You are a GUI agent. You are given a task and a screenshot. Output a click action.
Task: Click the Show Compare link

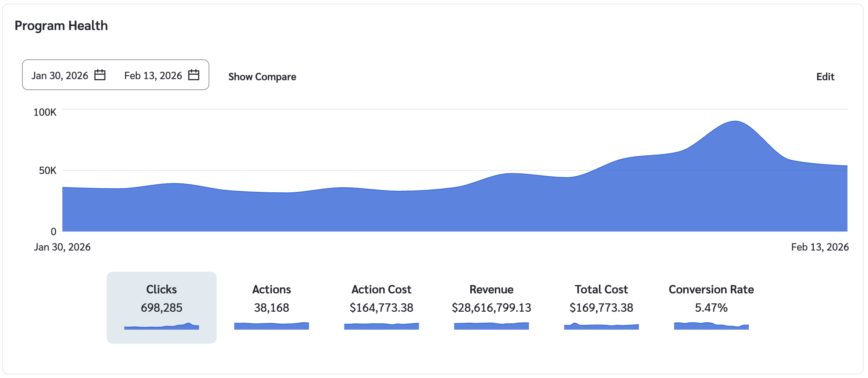pos(262,77)
